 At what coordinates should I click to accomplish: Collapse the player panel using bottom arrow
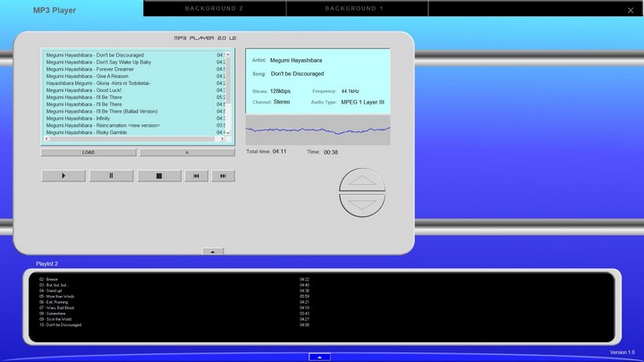coord(213,251)
